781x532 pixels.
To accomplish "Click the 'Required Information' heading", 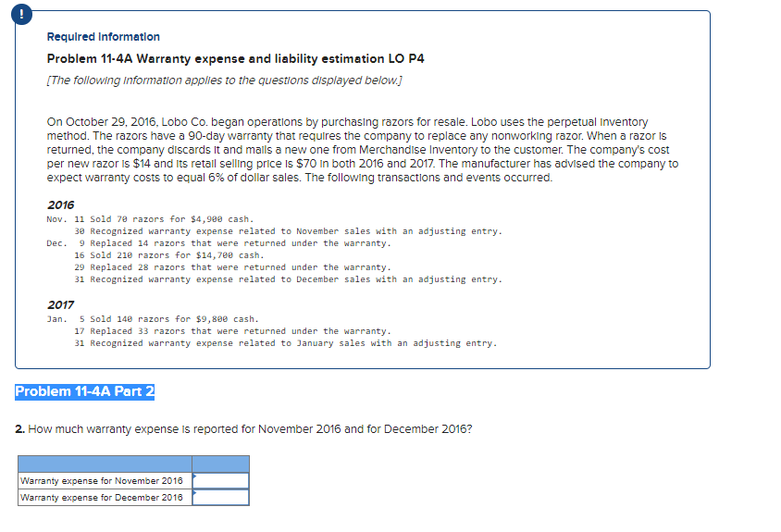I will pos(103,37).
